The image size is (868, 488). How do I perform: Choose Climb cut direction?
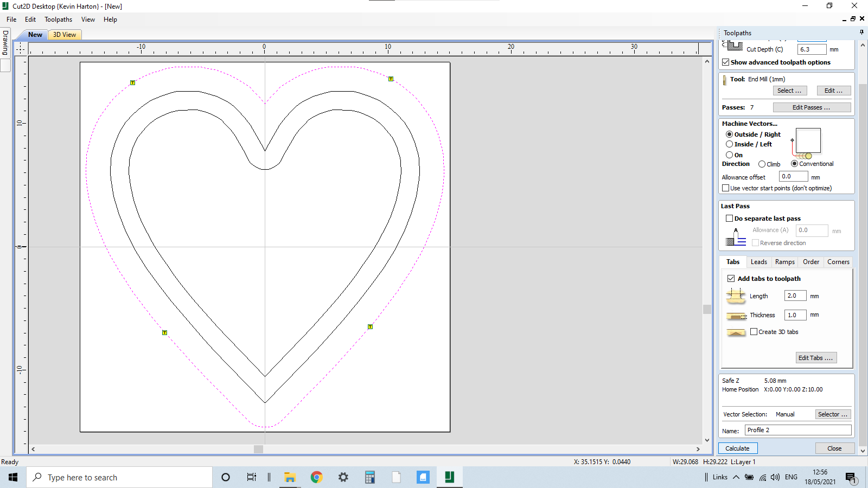(762, 164)
